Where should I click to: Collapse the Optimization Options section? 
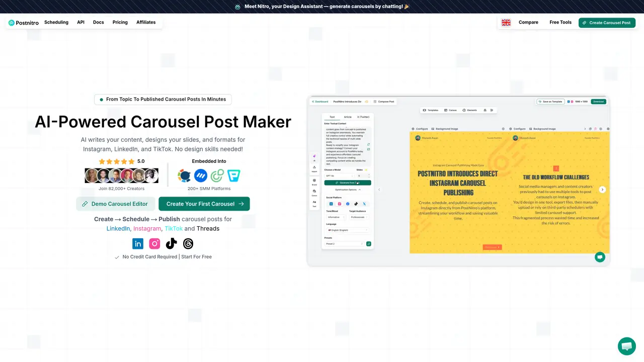click(348, 190)
